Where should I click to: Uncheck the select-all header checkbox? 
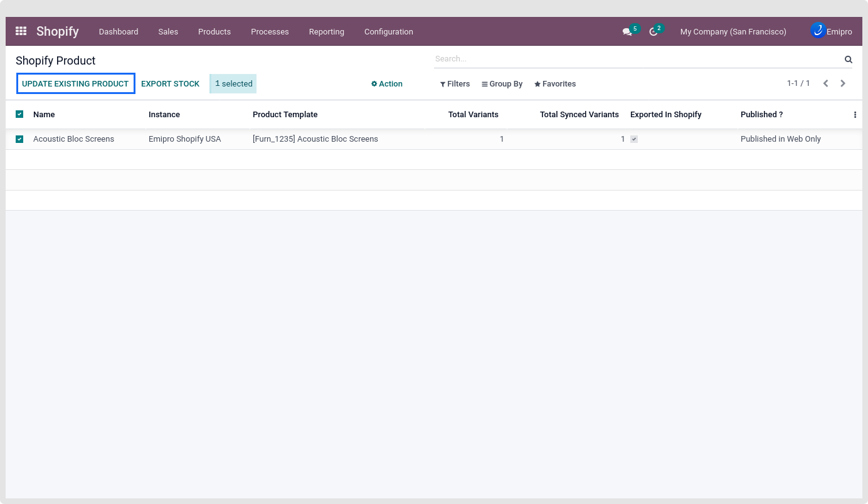point(19,114)
